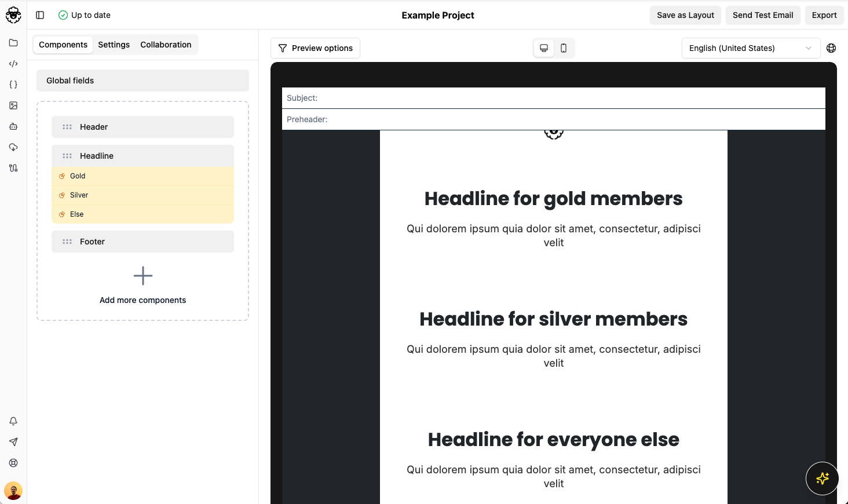Click paragraph under silver members headline
Screen dimensions: 848x504
coord(554,356)
